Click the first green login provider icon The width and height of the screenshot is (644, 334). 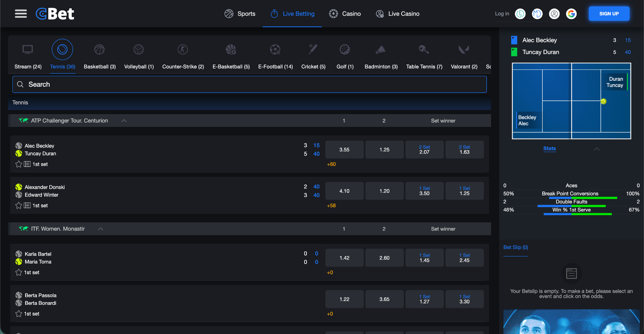tap(520, 14)
